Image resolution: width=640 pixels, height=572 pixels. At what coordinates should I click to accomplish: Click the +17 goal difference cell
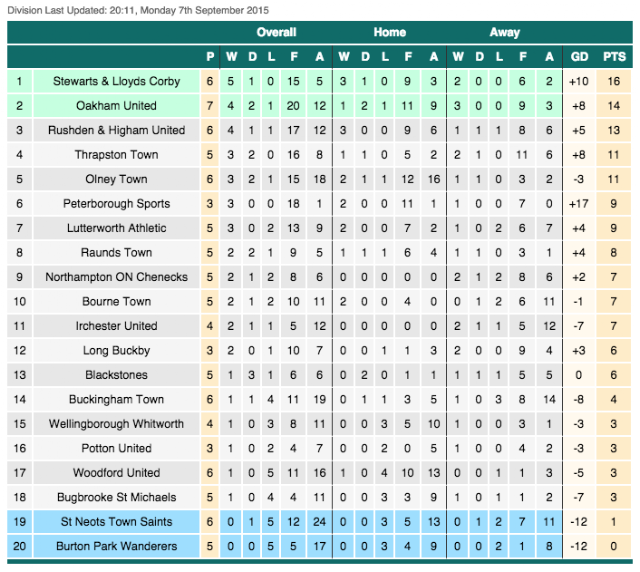(579, 204)
